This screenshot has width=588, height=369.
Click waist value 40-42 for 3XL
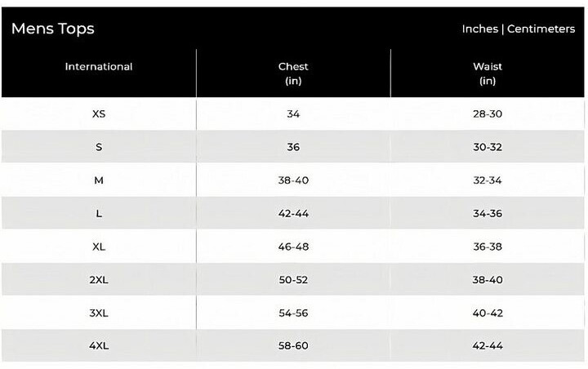click(488, 313)
